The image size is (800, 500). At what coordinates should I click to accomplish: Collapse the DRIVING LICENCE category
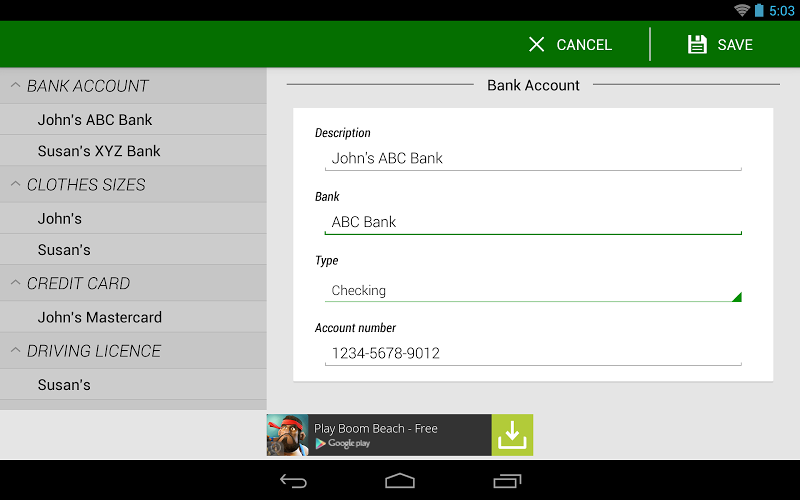(x=16, y=351)
